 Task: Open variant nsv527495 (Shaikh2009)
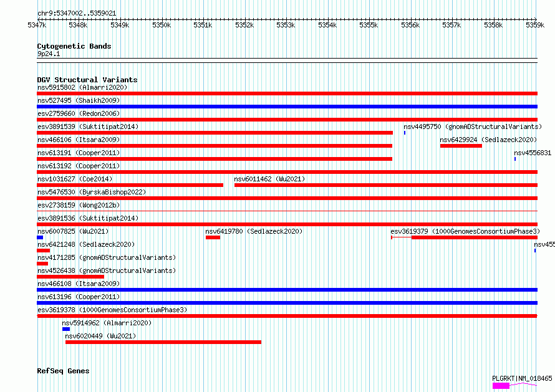pos(79,100)
